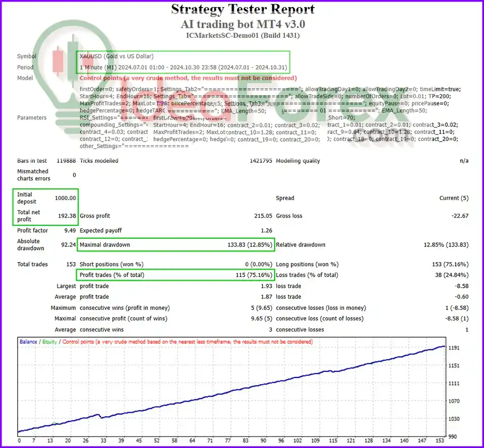Click the "Symbol" row label
This screenshot has width=484, height=448.
(x=27, y=56)
